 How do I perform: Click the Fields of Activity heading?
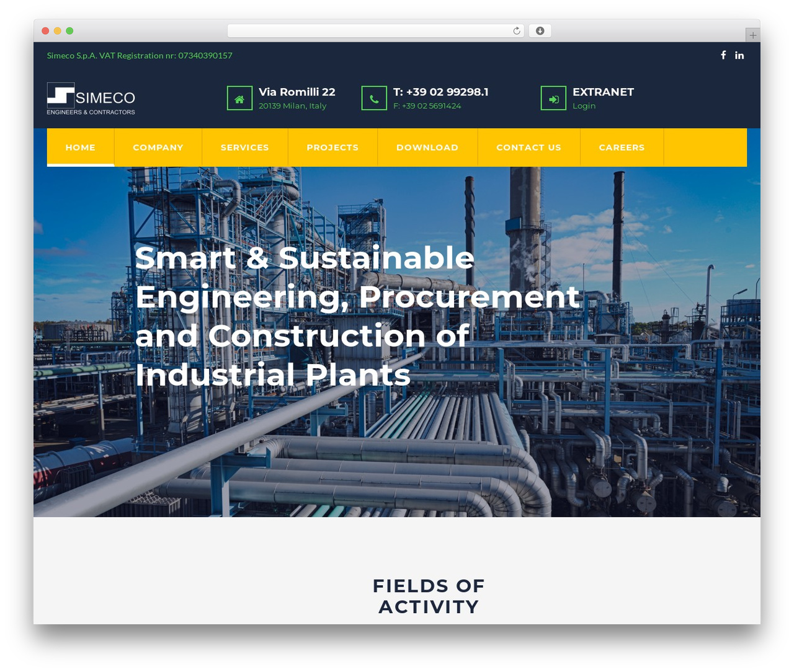click(x=429, y=596)
